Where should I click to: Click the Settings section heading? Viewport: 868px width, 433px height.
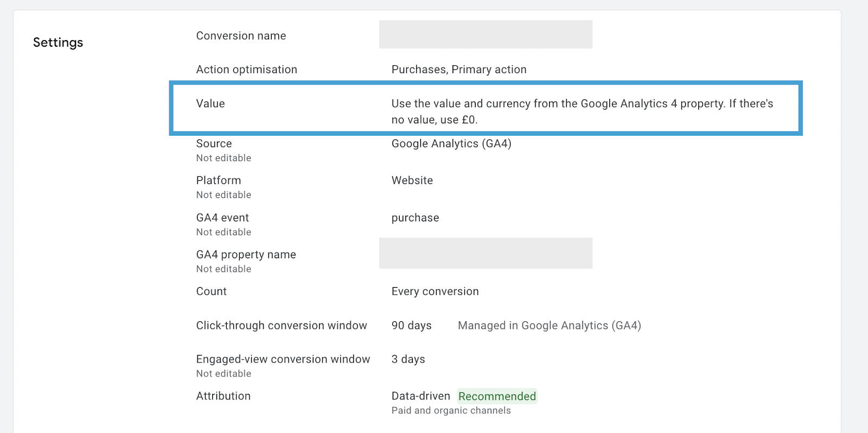58,42
